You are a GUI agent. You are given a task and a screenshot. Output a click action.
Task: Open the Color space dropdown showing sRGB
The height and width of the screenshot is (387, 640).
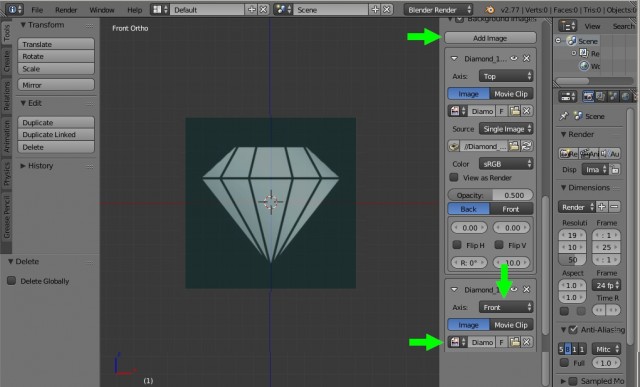[x=506, y=164]
